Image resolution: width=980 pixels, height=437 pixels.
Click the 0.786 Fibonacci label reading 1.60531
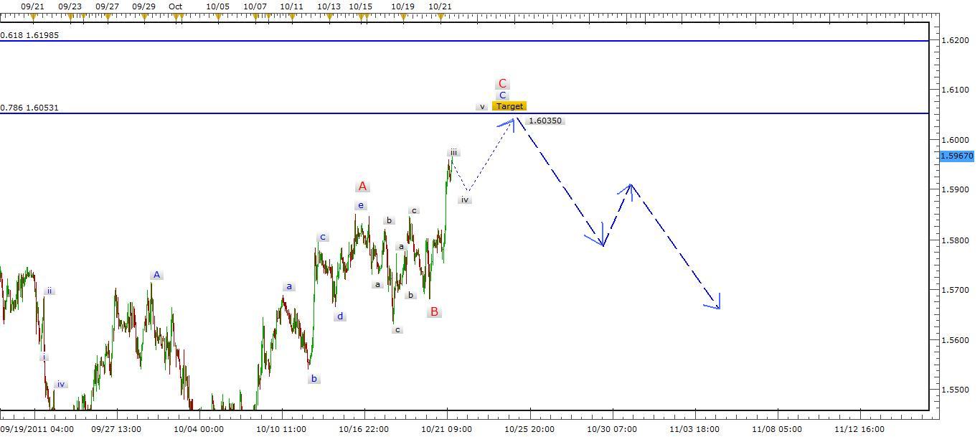pyautogui.click(x=30, y=106)
